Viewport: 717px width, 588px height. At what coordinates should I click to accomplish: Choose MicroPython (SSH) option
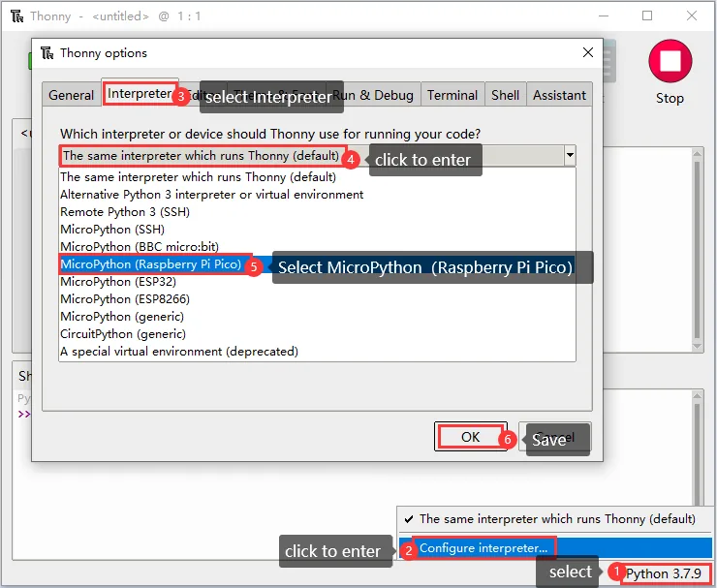[x=318, y=229]
